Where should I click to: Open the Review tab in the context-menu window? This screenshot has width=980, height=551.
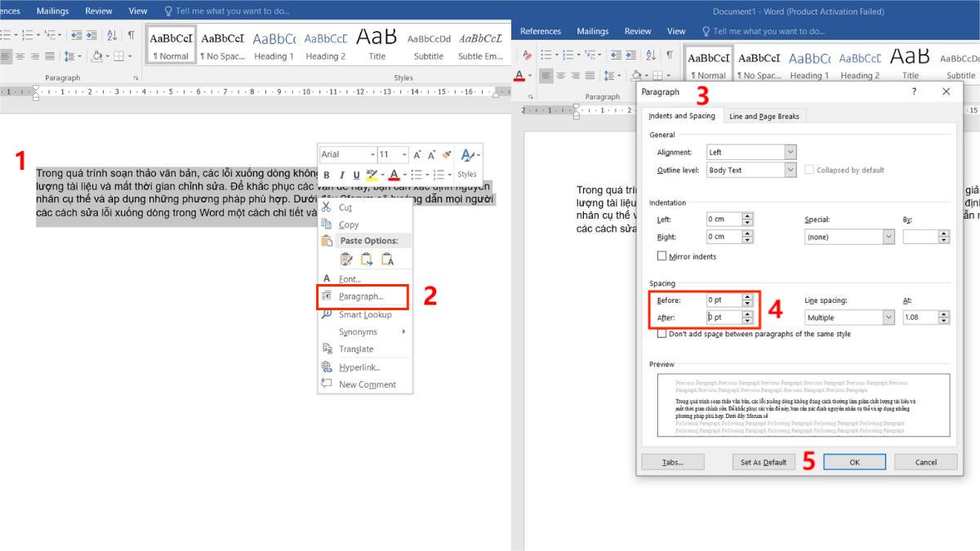pyautogui.click(x=99, y=11)
